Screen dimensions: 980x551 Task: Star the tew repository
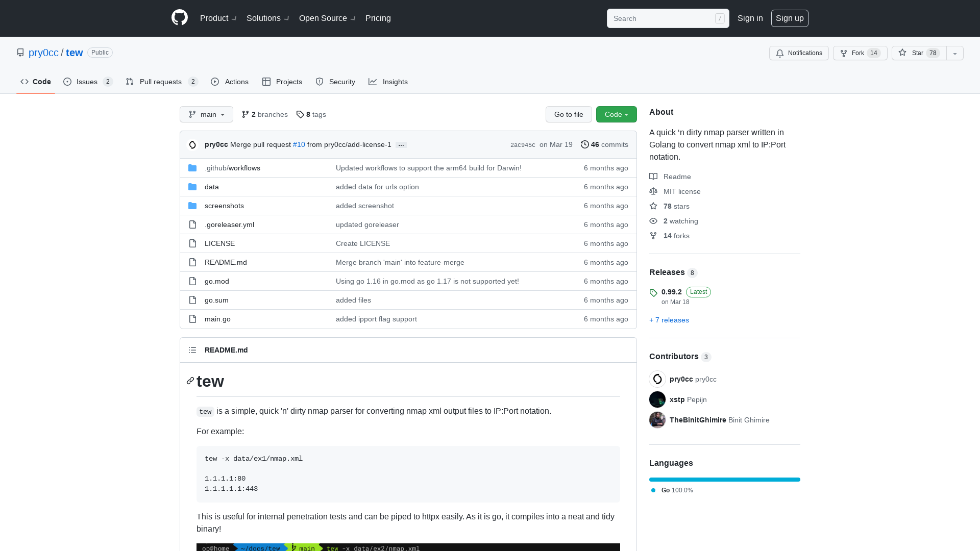point(919,53)
